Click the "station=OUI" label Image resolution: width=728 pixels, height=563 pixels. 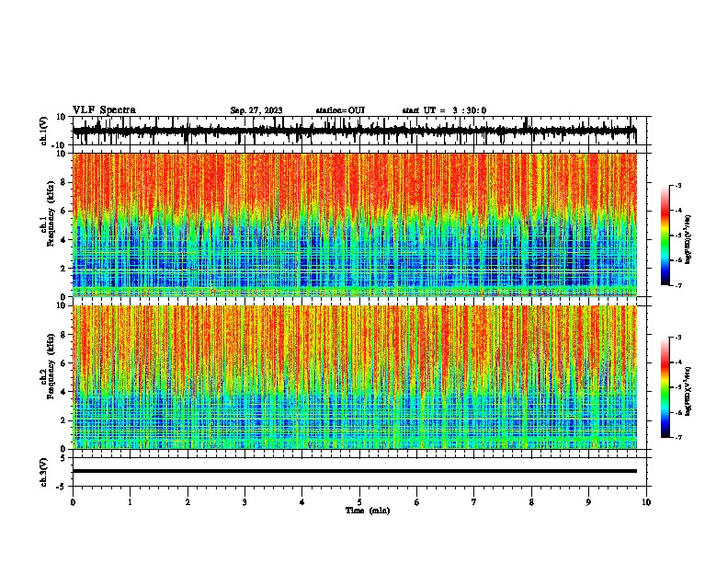click(x=340, y=110)
